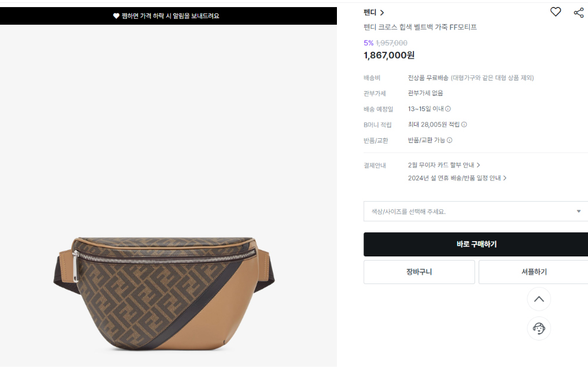Click info icon next to 반품/교환 가능
Viewport: 588px width, 367px height.
(x=449, y=141)
